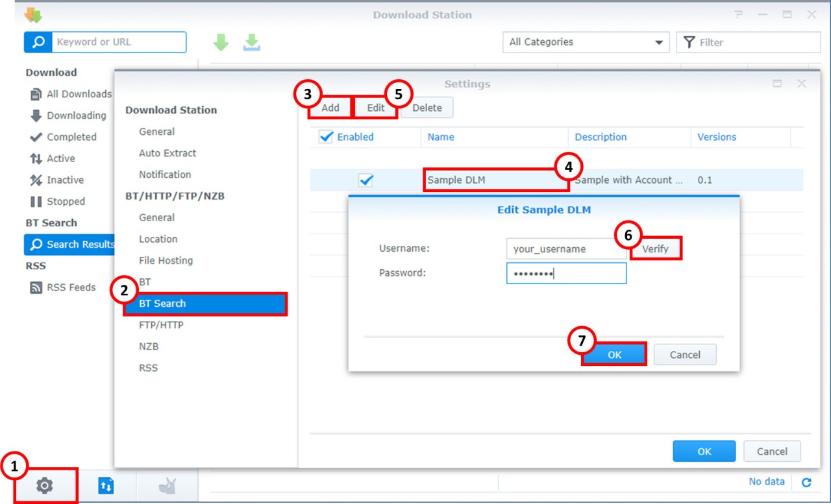The image size is (831, 504).
Task: Click OK in Edit Sample DLM dialog
Action: [614, 355]
